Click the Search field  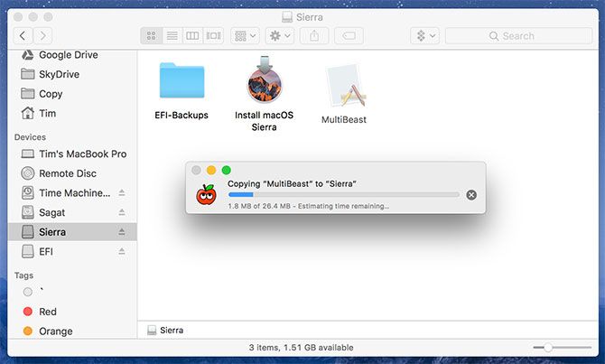pos(518,36)
